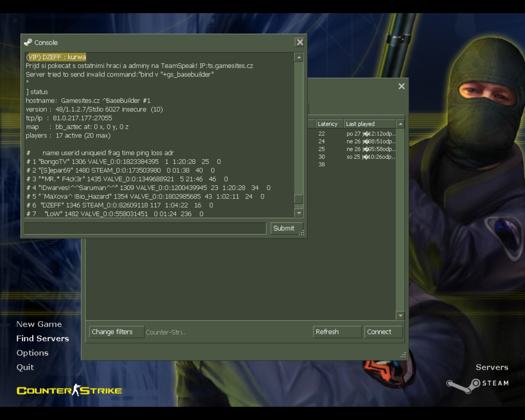Click server browser resize grip

[x=403, y=355]
